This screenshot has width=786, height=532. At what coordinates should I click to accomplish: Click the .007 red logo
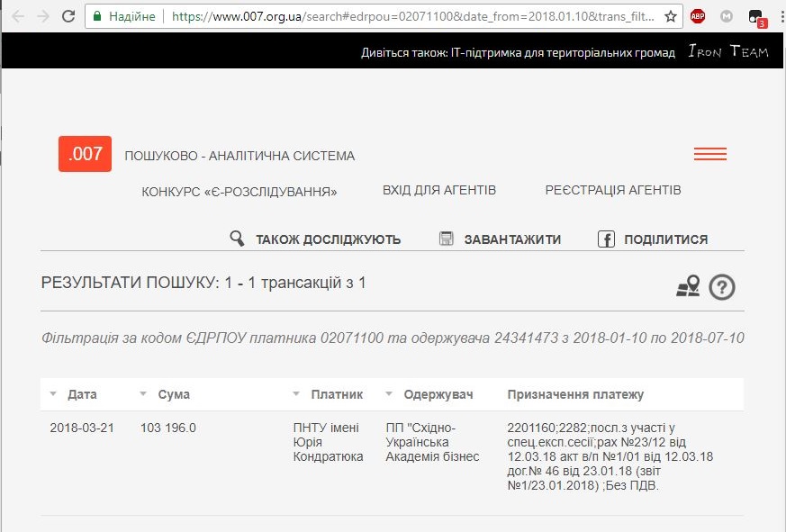coord(85,154)
